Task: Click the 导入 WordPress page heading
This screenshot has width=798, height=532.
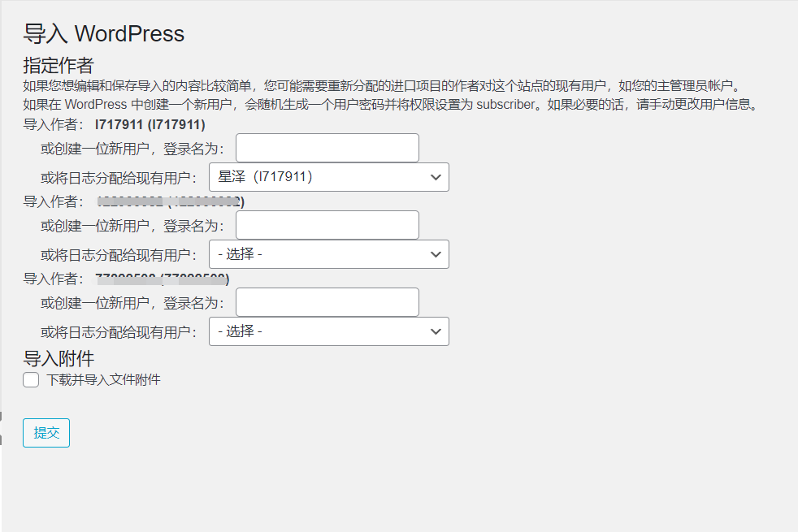Action: coord(104,34)
